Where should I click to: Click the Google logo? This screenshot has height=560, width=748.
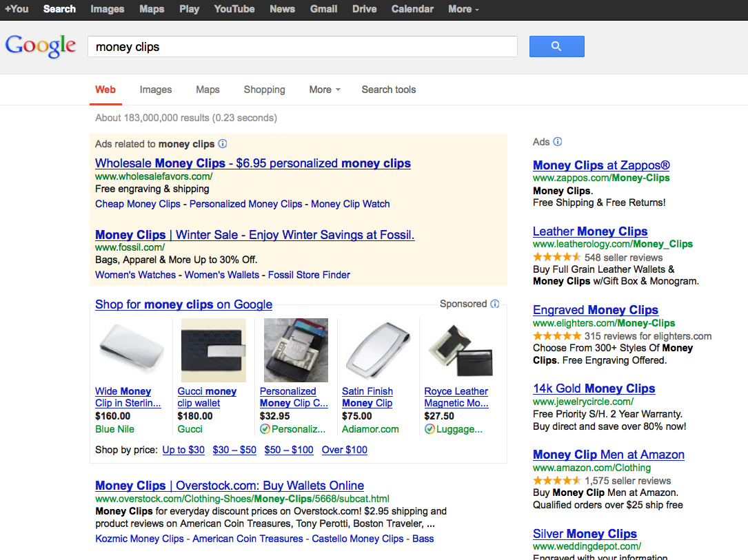coord(41,46)
